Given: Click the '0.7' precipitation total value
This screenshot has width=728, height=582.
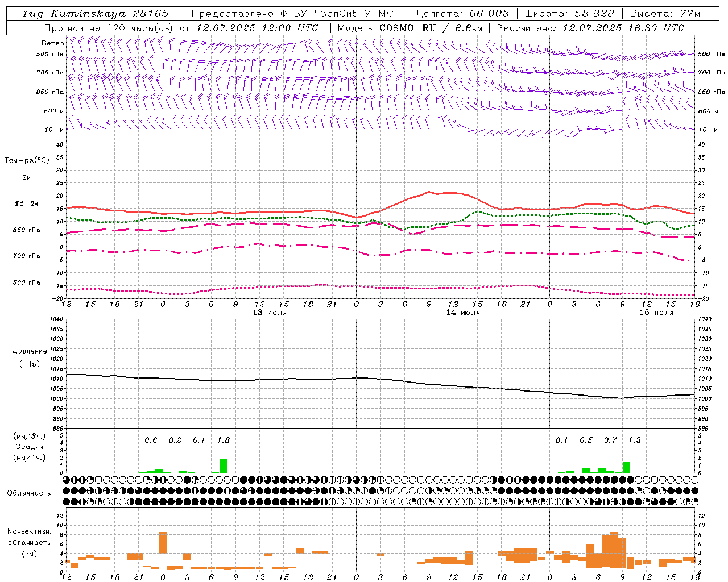Looking at the screenshot, I should click(x=610, y=440).
